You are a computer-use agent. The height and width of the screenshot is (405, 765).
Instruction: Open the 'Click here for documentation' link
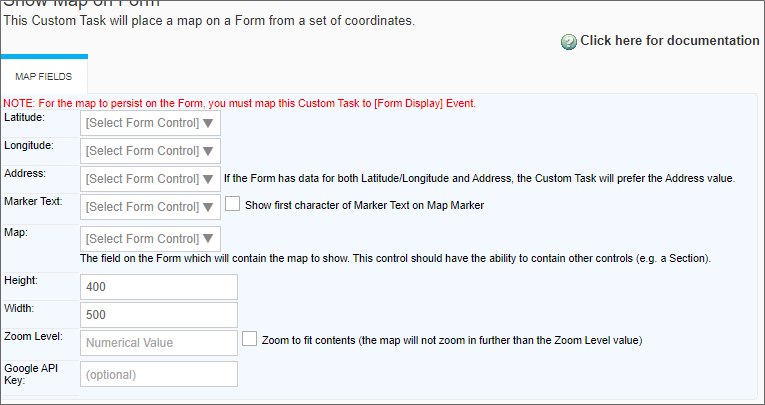(669, 41)
